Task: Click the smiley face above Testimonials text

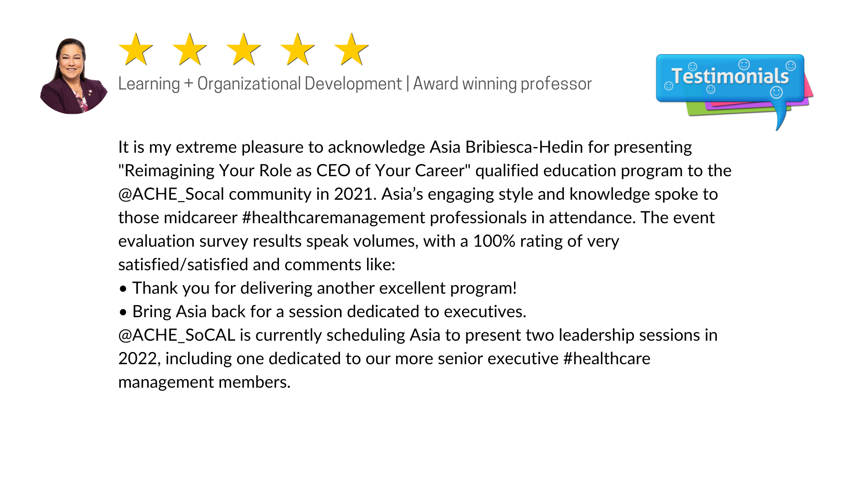Action: click(744, 64)
